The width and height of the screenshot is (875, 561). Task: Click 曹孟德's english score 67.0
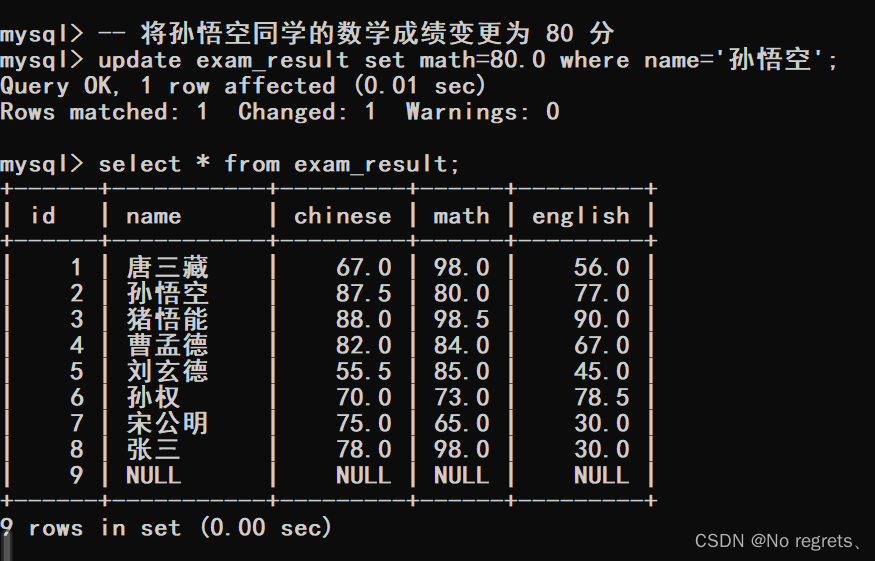pyautogui.click(x=602, y=345)
